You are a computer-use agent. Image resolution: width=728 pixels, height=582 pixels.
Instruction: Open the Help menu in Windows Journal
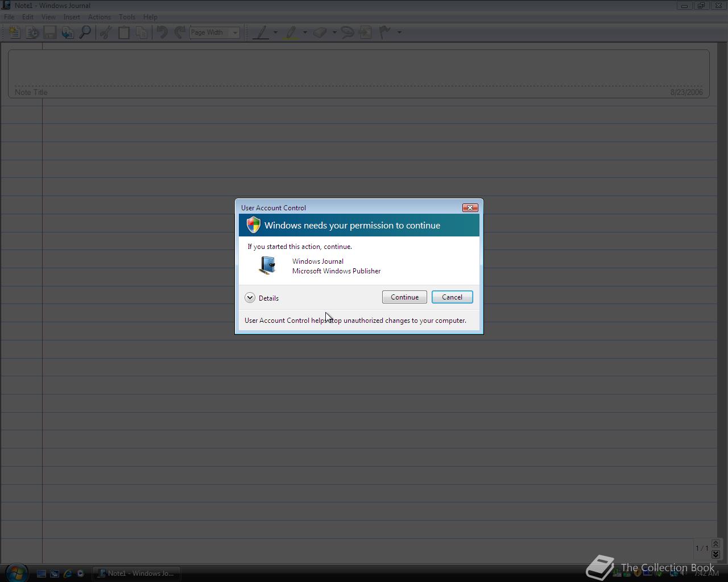150,17
